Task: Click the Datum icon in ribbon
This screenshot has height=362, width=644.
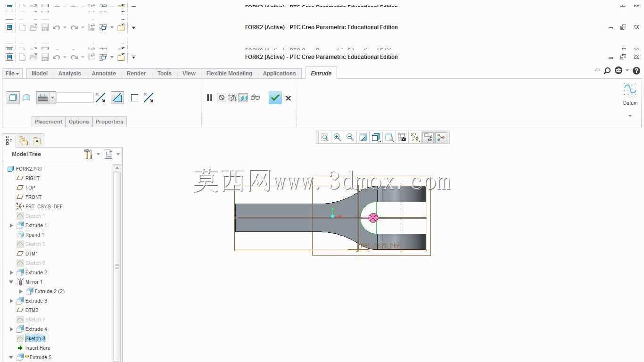Action: coord(630,89)
